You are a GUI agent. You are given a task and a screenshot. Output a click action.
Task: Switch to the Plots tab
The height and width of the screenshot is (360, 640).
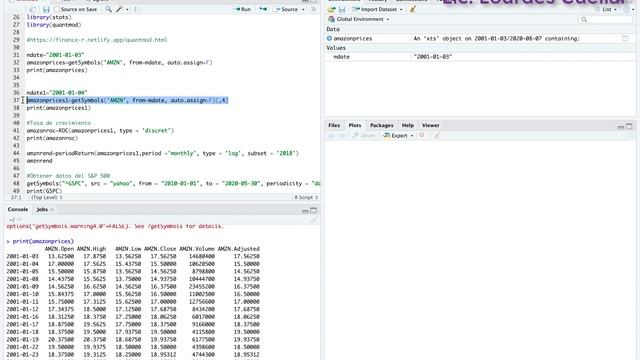click(x=355, y=125)
